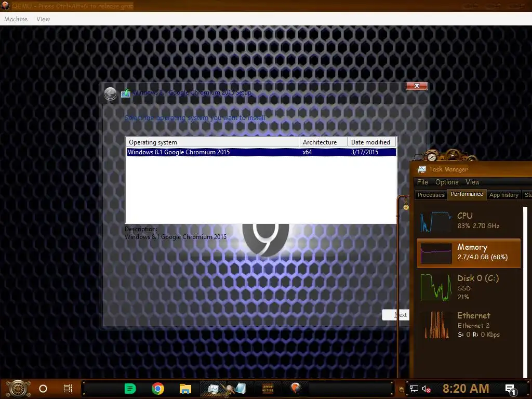Image resolution: width=532 pixels, height=399 pixels.
Task: Click the Date modified column header
Action: pos(371,142)
